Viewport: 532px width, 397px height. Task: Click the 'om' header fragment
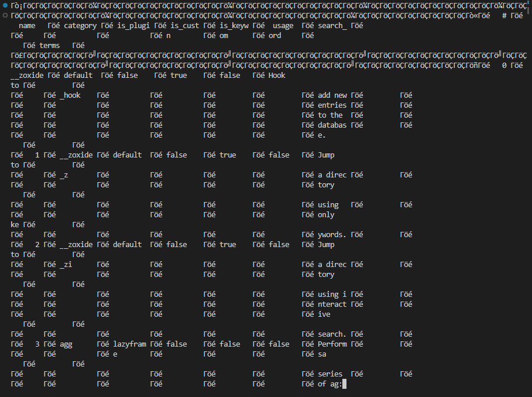[224, 36]
